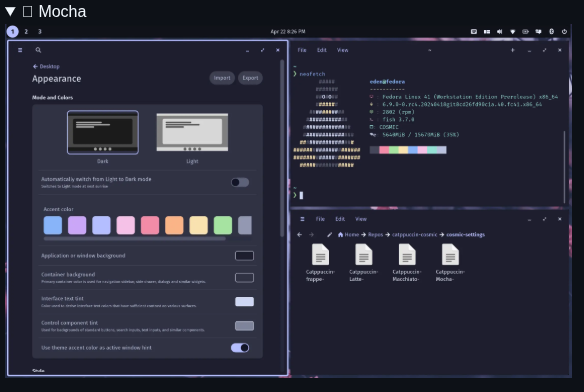
Task: Switch to workspace 3
Action: [x=39, y=32]
